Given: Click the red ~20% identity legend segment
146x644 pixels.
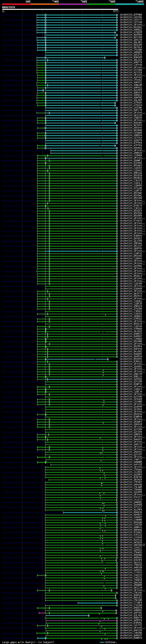Looking at the screenshot, I should pos(16,4).
